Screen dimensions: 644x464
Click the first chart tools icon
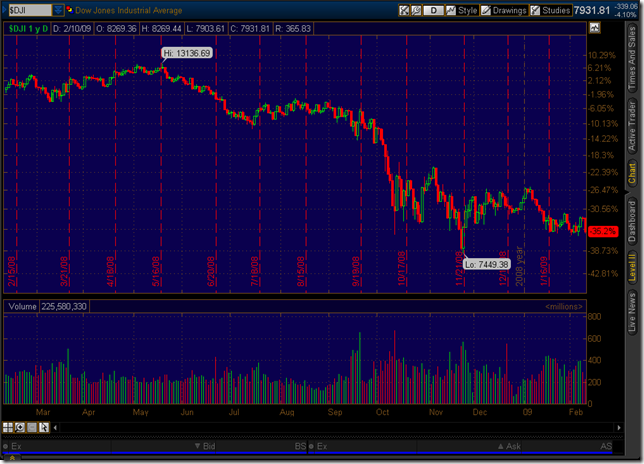404,10
